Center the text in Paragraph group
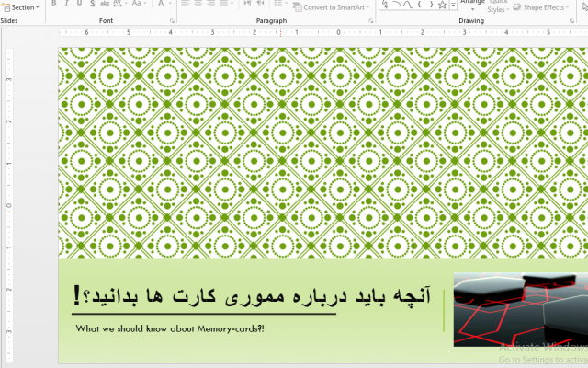Screen dimensions: 588x368 click(x=198, y=4)
